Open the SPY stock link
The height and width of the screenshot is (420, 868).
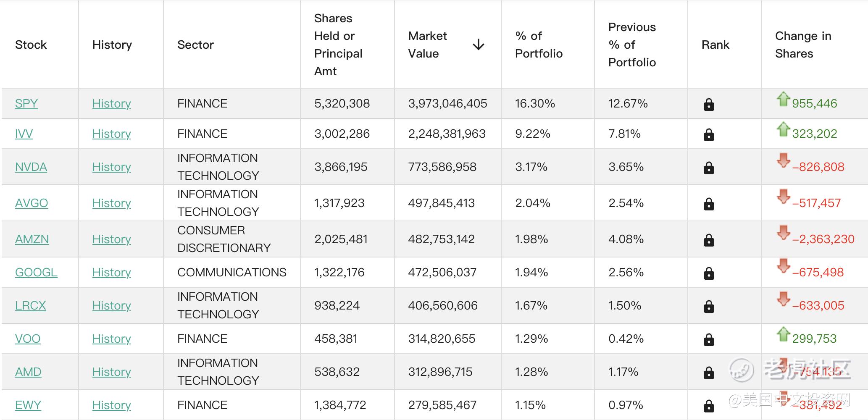tap(26, 103)
